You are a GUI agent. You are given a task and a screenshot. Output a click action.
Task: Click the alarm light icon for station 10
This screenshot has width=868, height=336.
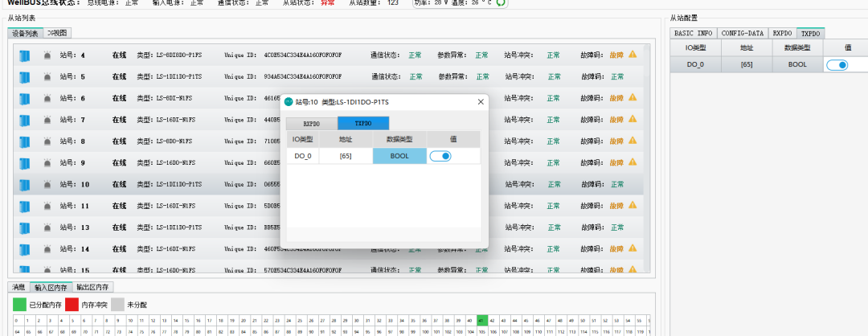tap(47, 184)
